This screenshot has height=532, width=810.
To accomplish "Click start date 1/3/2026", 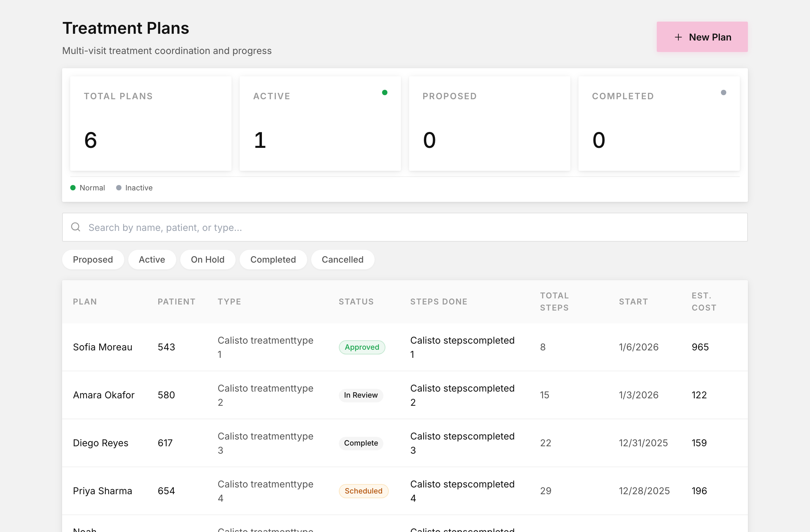I will click(639, 395).
